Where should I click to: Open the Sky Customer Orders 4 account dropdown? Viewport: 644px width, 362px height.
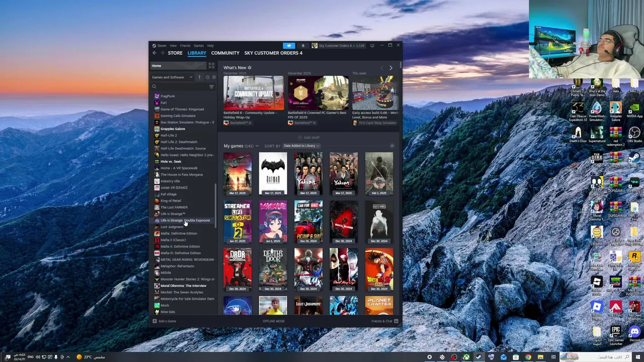(x=338, y=45)
